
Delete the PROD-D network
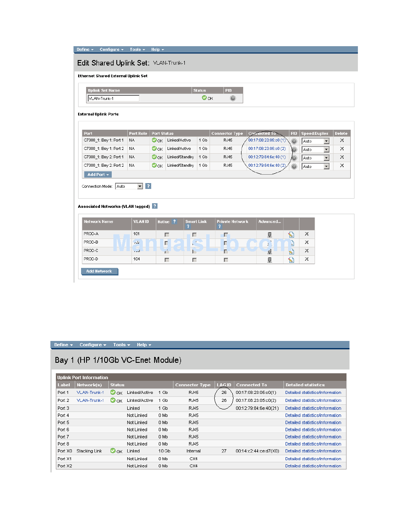tap(307, 259)
